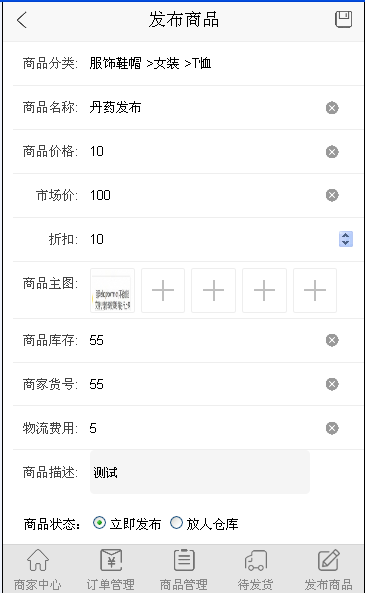Clear the 商品库存 field
The width and height of the screenshot is (365, 593).
tap(332, 340)
